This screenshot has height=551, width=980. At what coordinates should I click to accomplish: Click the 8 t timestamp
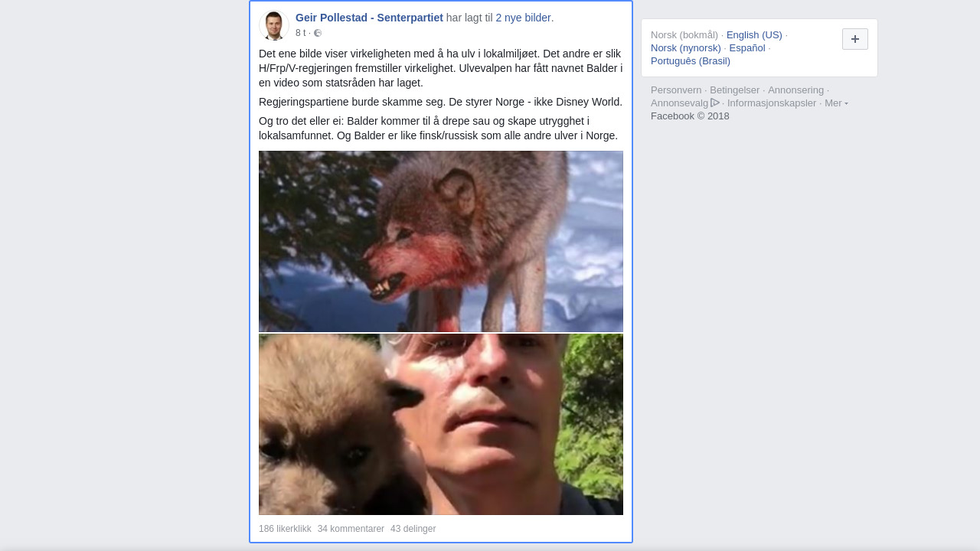point(300,33)
